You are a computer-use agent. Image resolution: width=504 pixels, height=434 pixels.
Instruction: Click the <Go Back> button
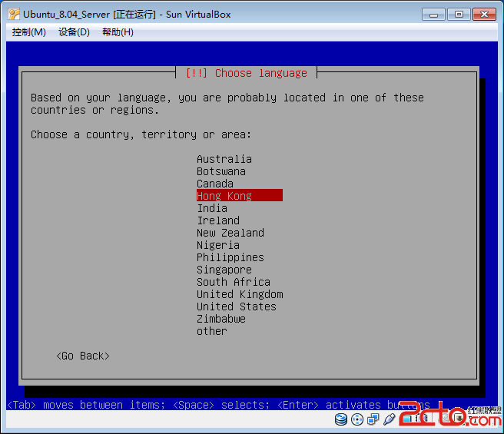(x=83, y=356)
